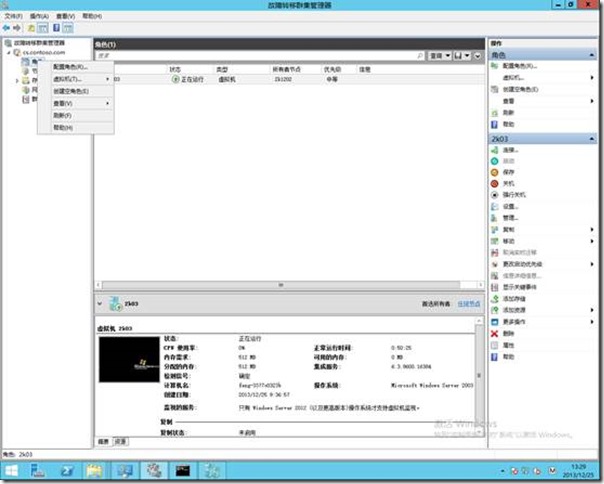The height and width of the screenshot is (484, 604).
Task: Click the orange 保存 save action under 2k03
Action: [508, 172]
